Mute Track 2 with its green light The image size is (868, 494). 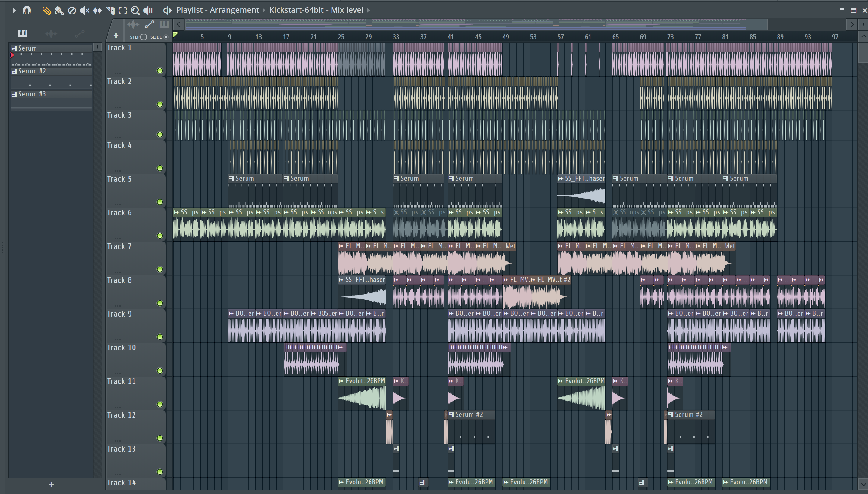(x=159, y=104)
